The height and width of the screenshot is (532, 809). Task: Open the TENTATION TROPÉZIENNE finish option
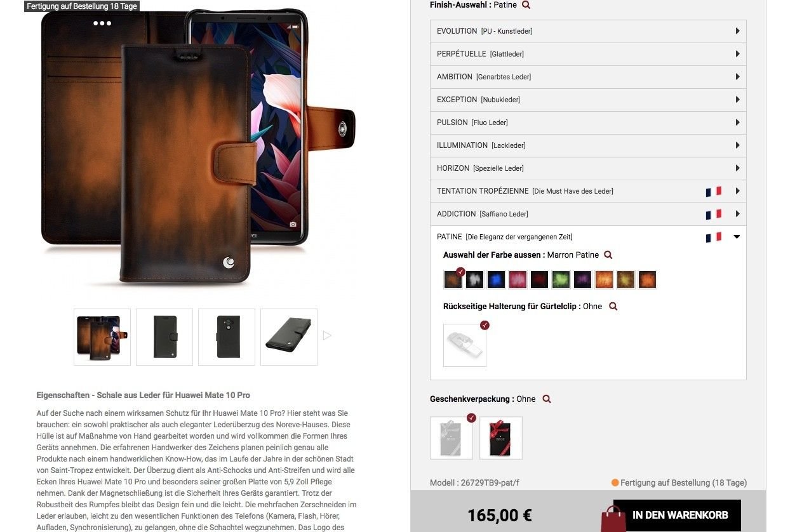point(588,191)
